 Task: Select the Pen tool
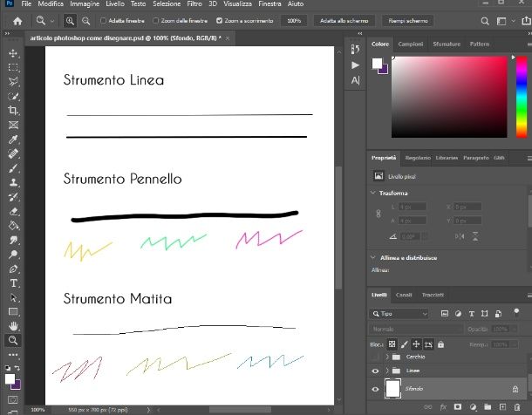pyautogui.click(x=14, y=269)
